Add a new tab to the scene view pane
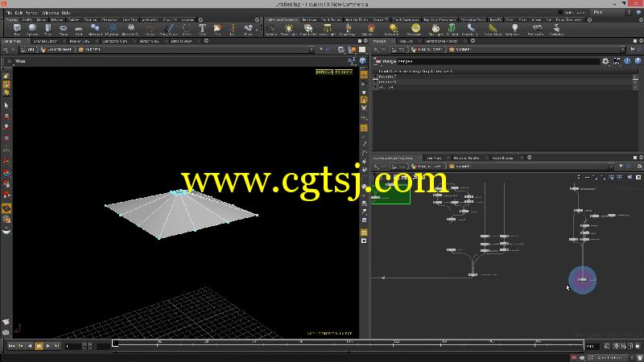644x362 pixels. point(207,41)
